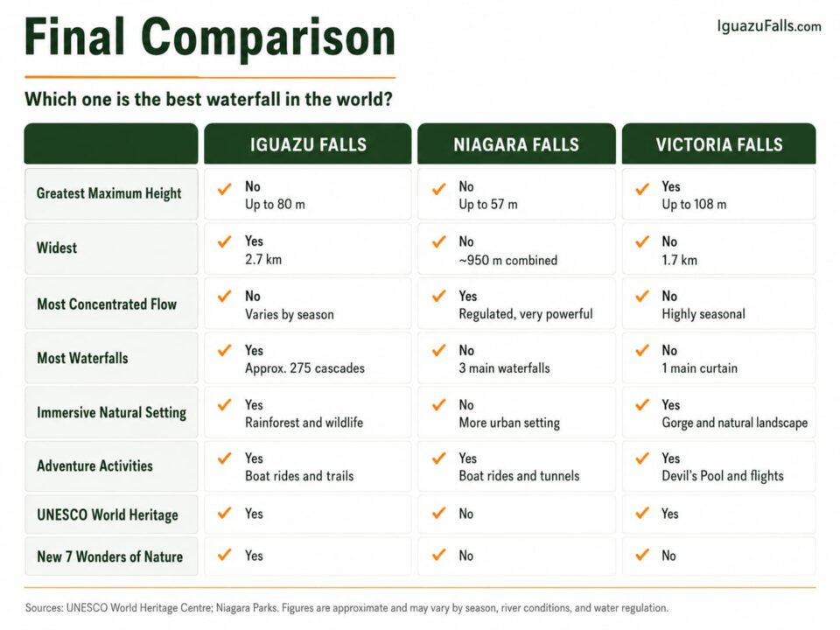Click the checkmark next to '2.7 km'

click(x=225, y=241)
